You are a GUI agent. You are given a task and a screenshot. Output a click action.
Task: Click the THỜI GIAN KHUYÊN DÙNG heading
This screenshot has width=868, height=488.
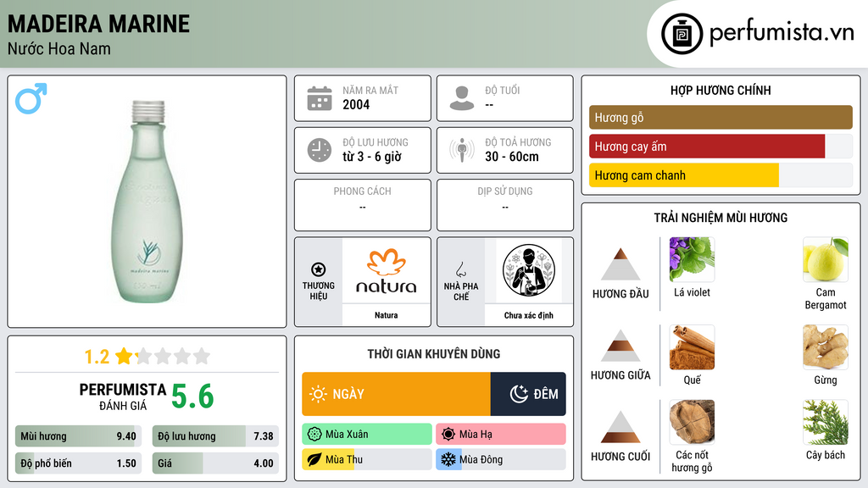434,353
